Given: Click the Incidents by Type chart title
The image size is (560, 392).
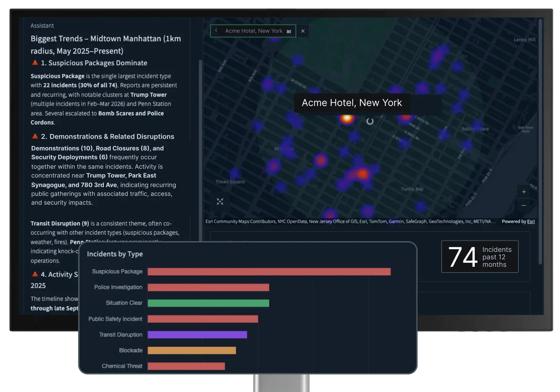Looking at the screenshot, I should click(x=115, y=254).
